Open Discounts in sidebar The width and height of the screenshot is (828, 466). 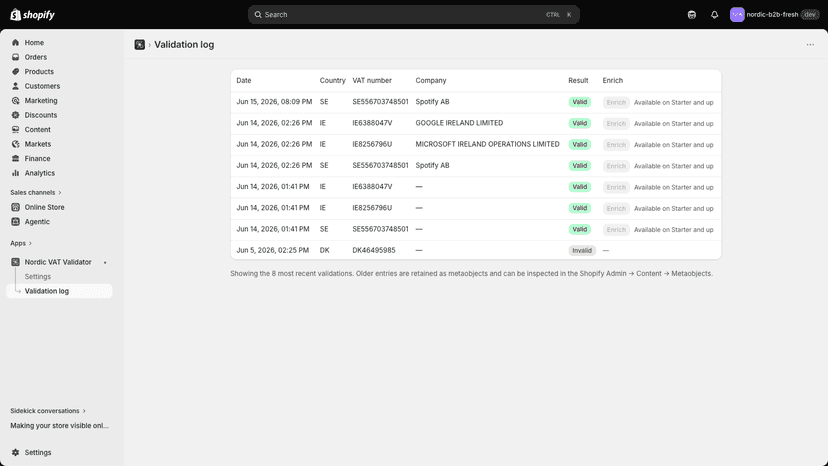click(x=41, y=115)
